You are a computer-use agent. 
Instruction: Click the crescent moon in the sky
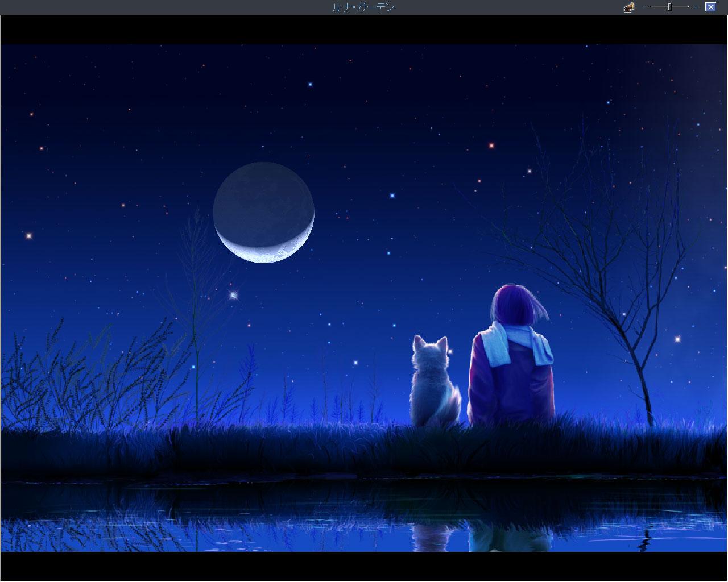[263, 212]
